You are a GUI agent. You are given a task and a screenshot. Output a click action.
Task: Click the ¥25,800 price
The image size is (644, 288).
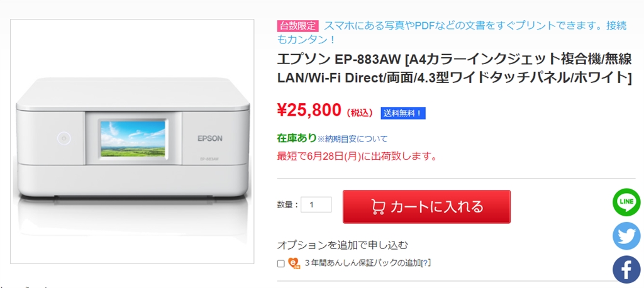click(309, 111)
